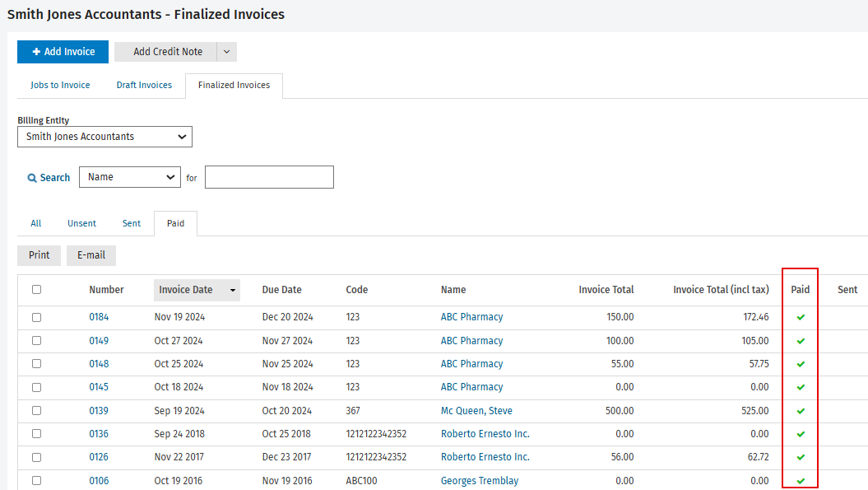Click the Add Invoice button
The width and height of the screenshot is (868, 490).
tap(63, 52)
